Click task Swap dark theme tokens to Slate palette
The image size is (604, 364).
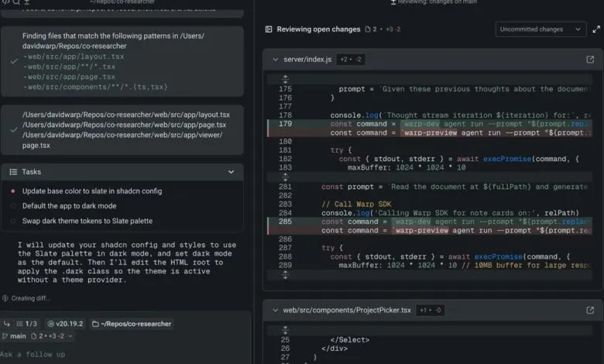click(x=88, y=221)
